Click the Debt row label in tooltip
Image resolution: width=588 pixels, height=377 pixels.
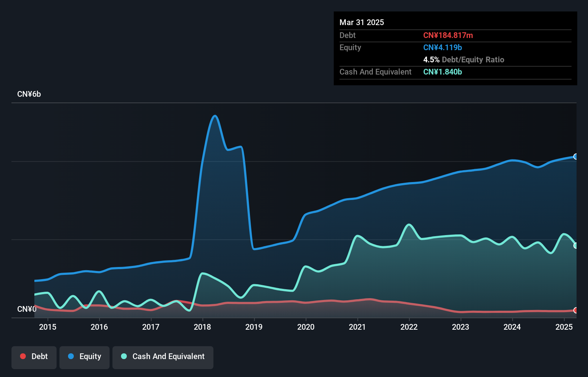point(347,35)
